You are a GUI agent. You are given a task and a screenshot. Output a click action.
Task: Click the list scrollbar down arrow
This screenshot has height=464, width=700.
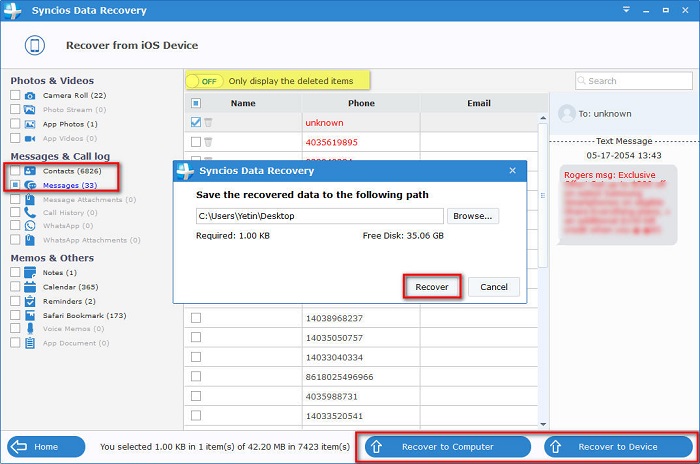point(543,424)
